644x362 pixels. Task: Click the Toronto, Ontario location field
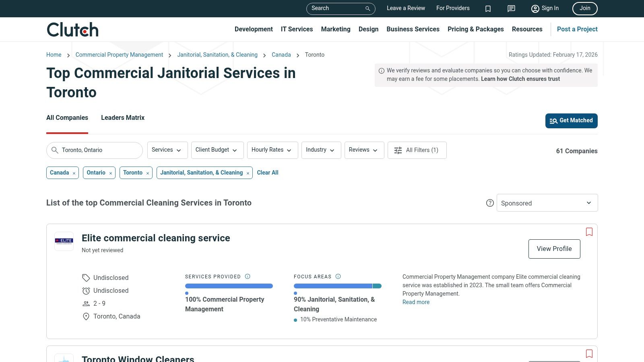95,150
